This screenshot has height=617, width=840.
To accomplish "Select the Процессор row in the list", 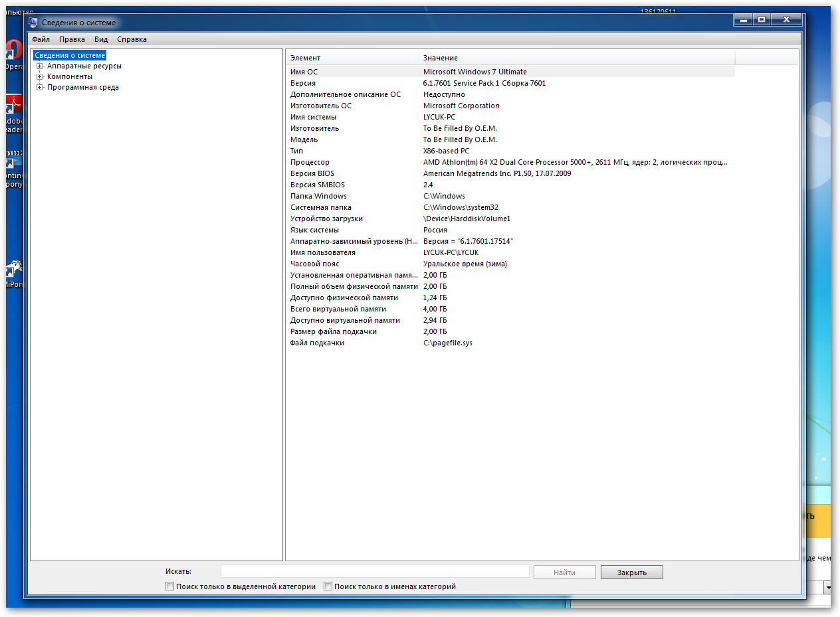I will click(310, 162).
